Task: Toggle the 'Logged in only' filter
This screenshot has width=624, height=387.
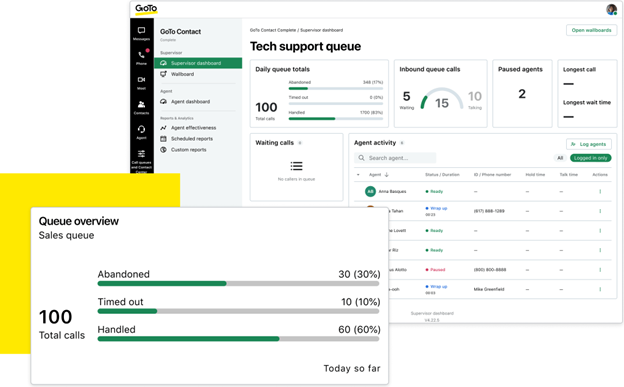Action: pos(590,158)
